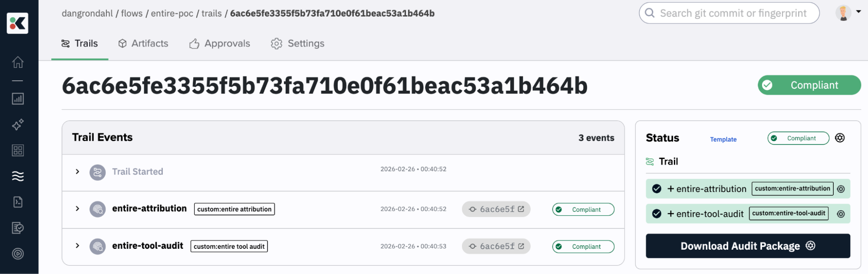Go to Home in the sidebar
Screen dimensions: 868x274
[x=18, y=62]
